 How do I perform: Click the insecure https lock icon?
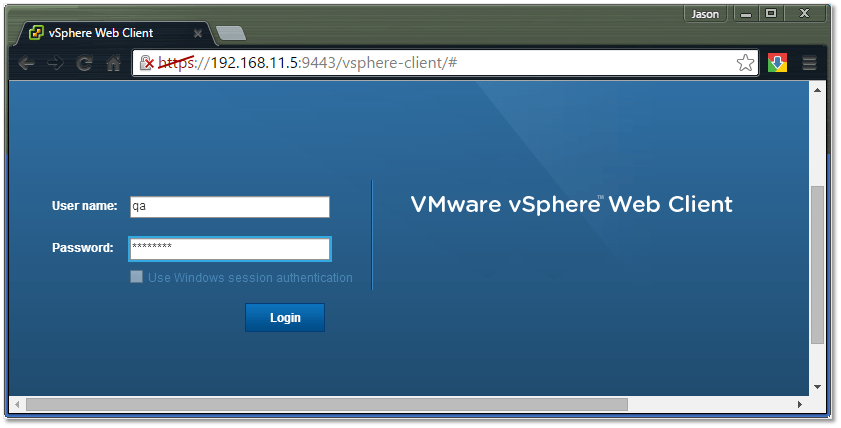[x=146, y=63]
